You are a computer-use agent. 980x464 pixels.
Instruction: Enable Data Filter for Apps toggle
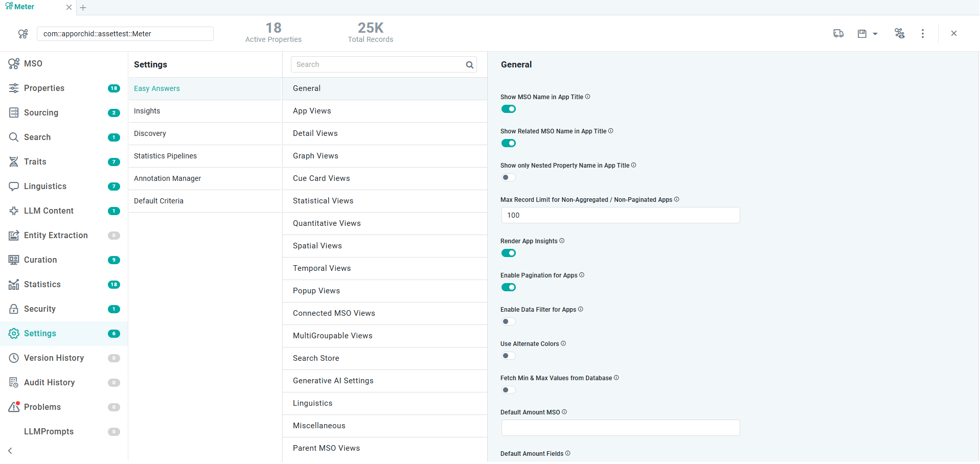tap(509, 321)
